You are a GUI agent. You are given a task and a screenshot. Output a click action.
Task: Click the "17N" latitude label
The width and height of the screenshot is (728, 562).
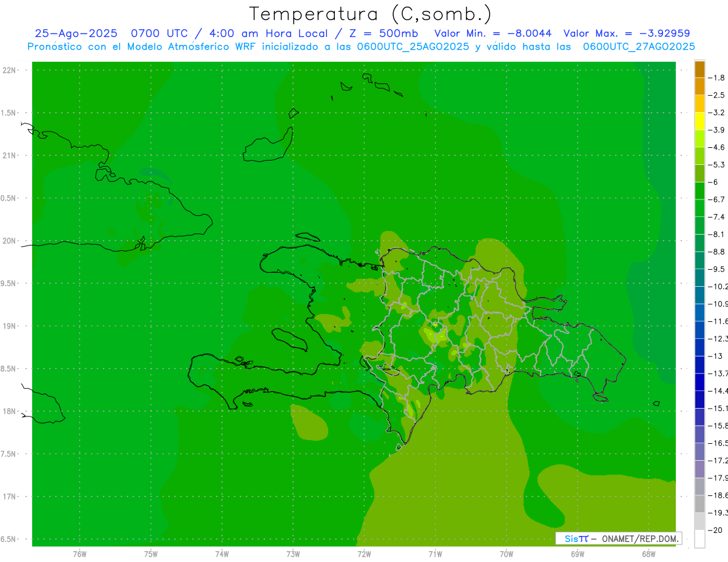pos(10,497)
